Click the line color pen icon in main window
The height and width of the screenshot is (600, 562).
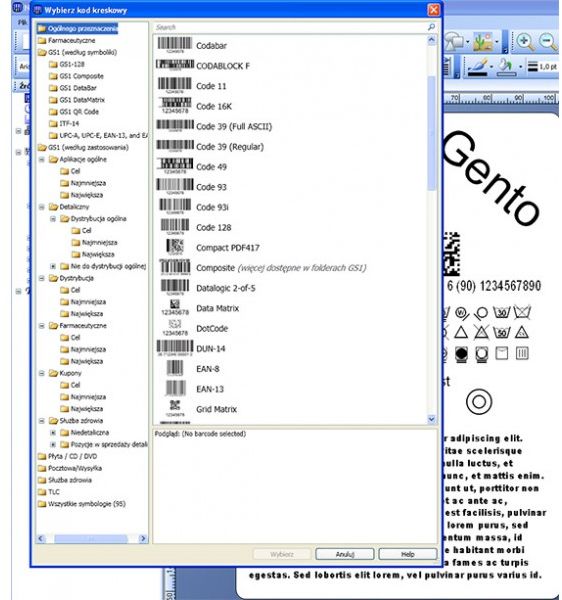click(477, 67)
